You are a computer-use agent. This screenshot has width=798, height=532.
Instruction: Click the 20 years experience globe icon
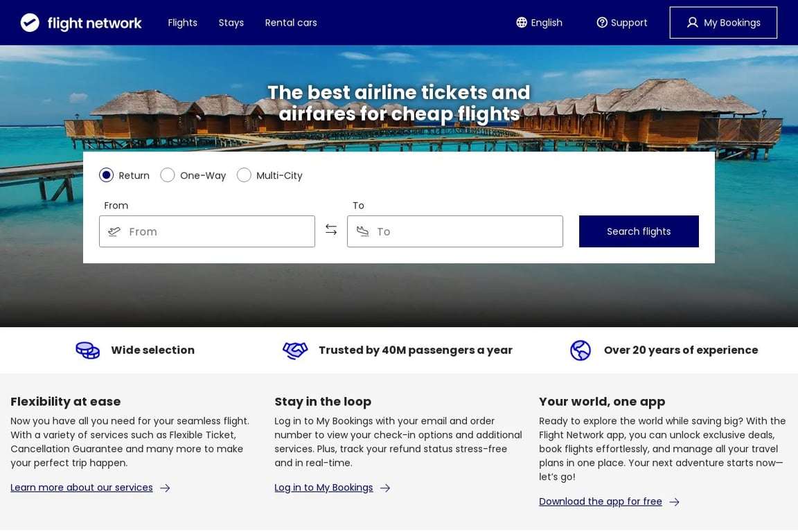tap(580, 351)
